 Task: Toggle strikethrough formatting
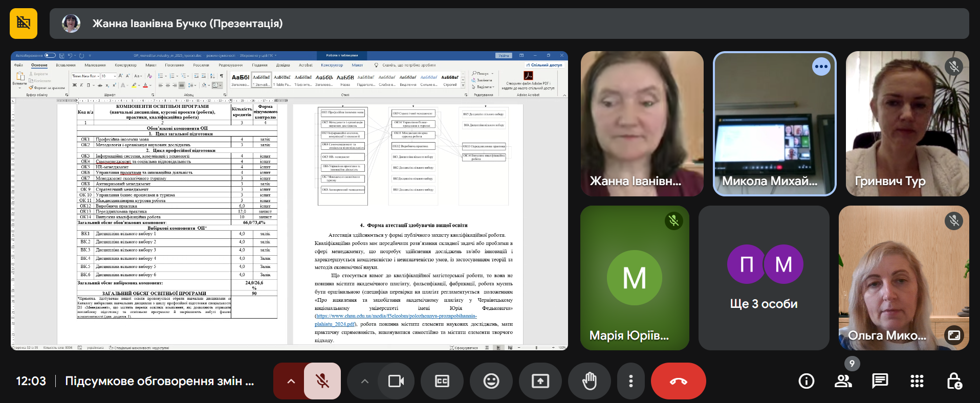(x=100, y=85)
